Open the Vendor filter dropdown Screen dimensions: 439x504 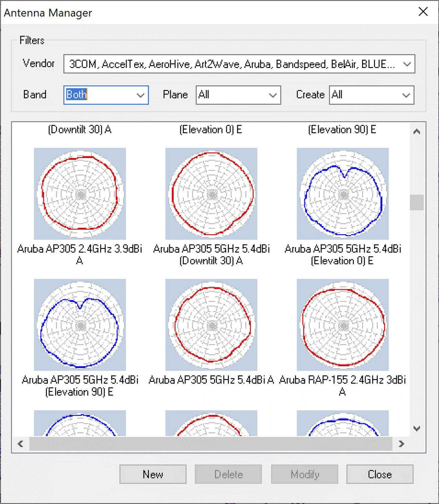click(239, 64)
